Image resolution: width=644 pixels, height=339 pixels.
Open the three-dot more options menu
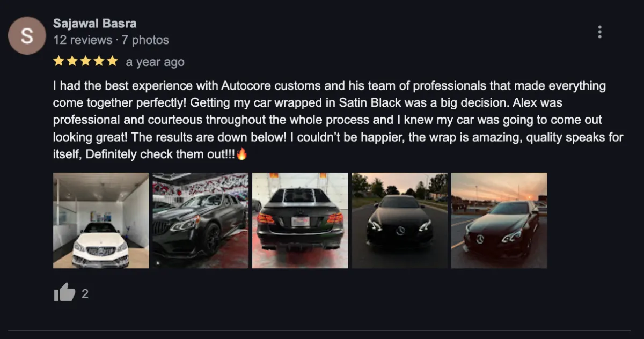pos(599,32)
